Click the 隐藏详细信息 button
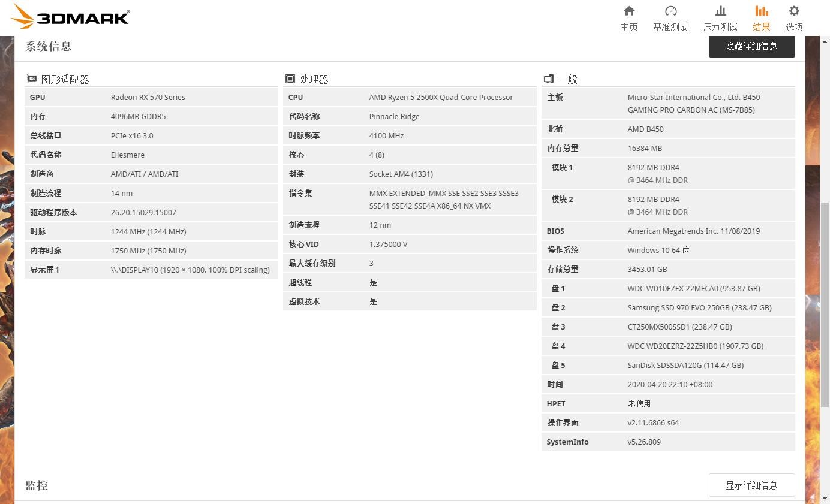This screenshot has width=830, height=504. [x=752, y=46]
